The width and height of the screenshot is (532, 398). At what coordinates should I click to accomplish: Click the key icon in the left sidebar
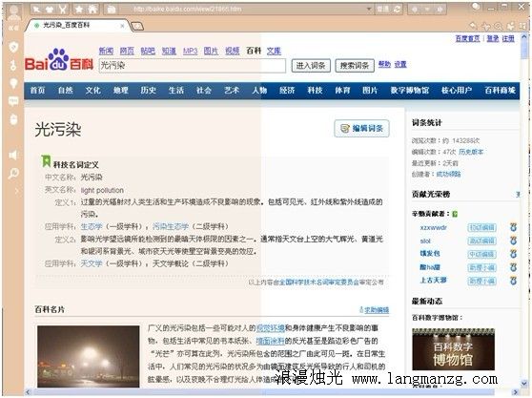tap(13, 65)
